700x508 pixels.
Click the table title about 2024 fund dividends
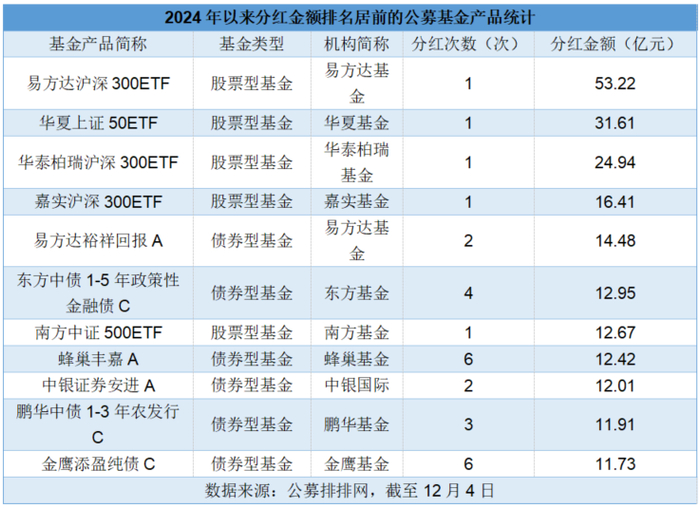pyautogui.click(x=350, y=17)
